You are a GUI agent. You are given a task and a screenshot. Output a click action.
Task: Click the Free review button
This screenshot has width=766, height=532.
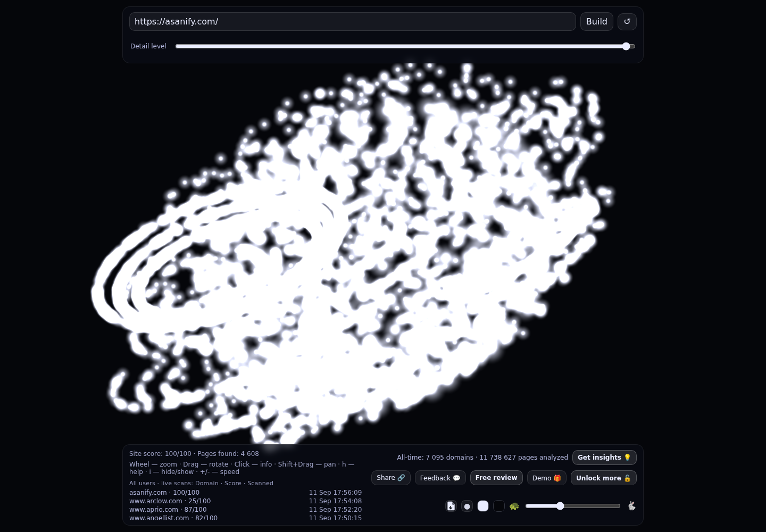point(496,478)
